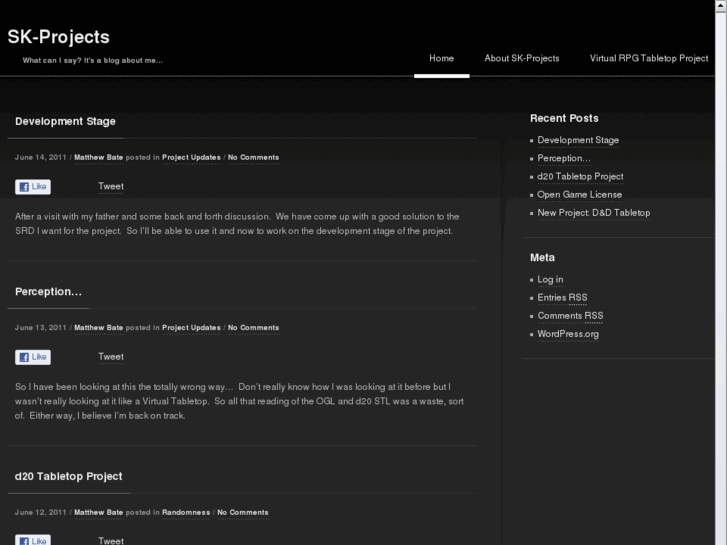View Matthew Bate's author page from first post
The height and width of the screenshot is (545, 727).
(x=98, y=157)
